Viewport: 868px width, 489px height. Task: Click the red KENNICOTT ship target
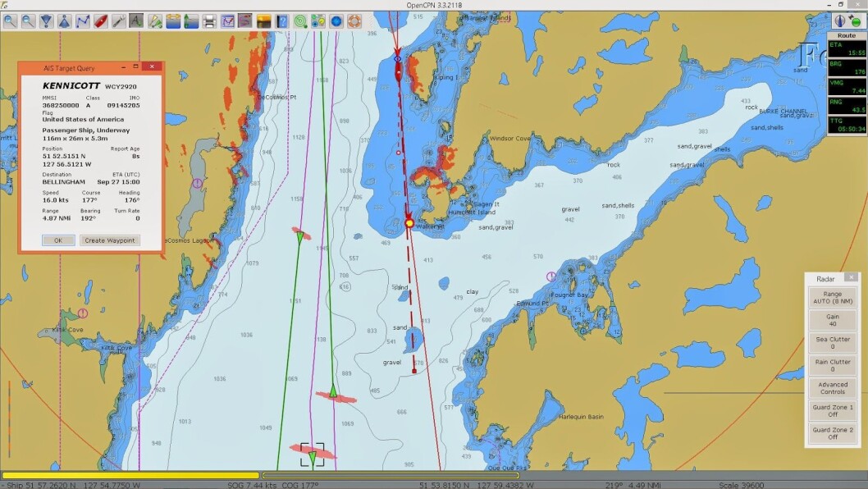(399, 71)
